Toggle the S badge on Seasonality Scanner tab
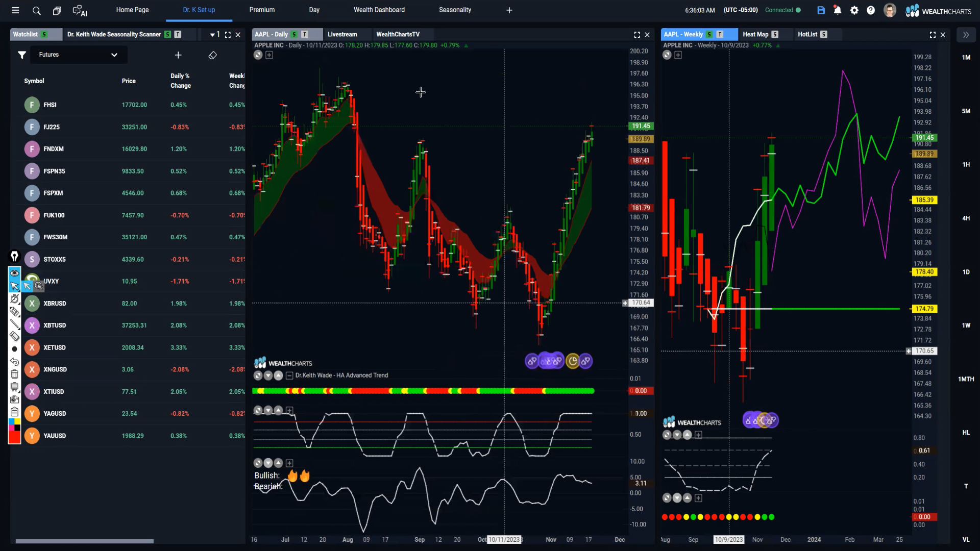This screenshot has width=980, height=551. (x=167, y=34)
